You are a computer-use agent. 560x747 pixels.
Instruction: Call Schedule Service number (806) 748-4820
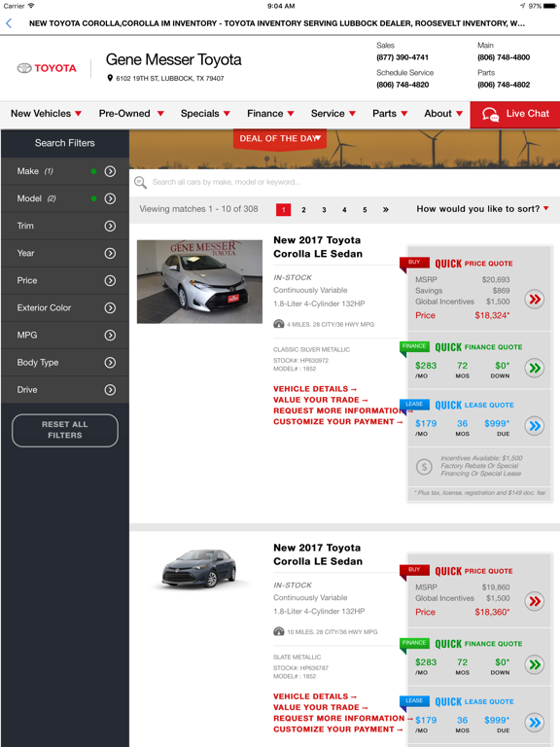pos(402,85)
